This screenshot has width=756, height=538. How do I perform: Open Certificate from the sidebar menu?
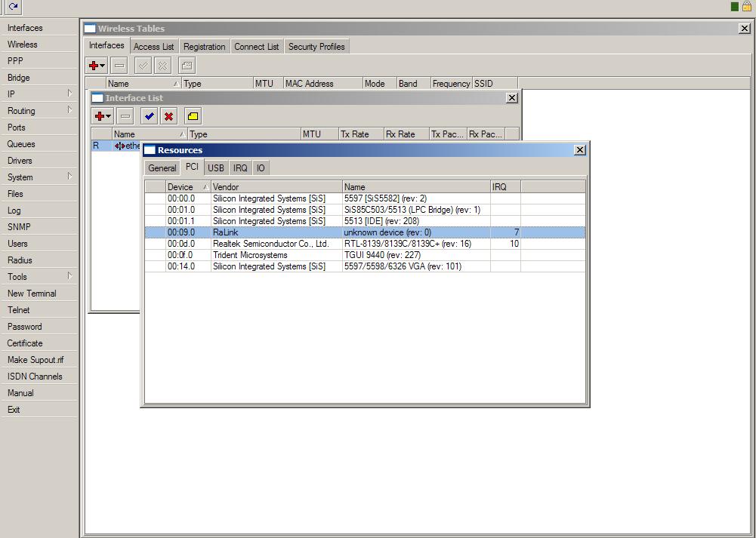[x=39, y=343]
